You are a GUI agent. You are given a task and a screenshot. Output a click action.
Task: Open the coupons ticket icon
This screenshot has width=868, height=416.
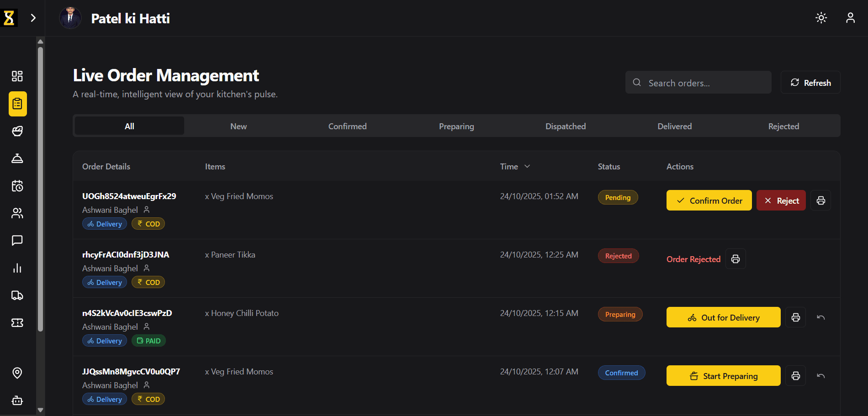pos(17,323)
